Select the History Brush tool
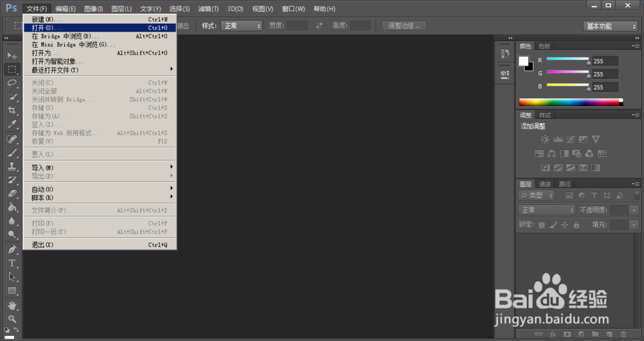This screenshot has width=644, height=341. coord(12,180)
